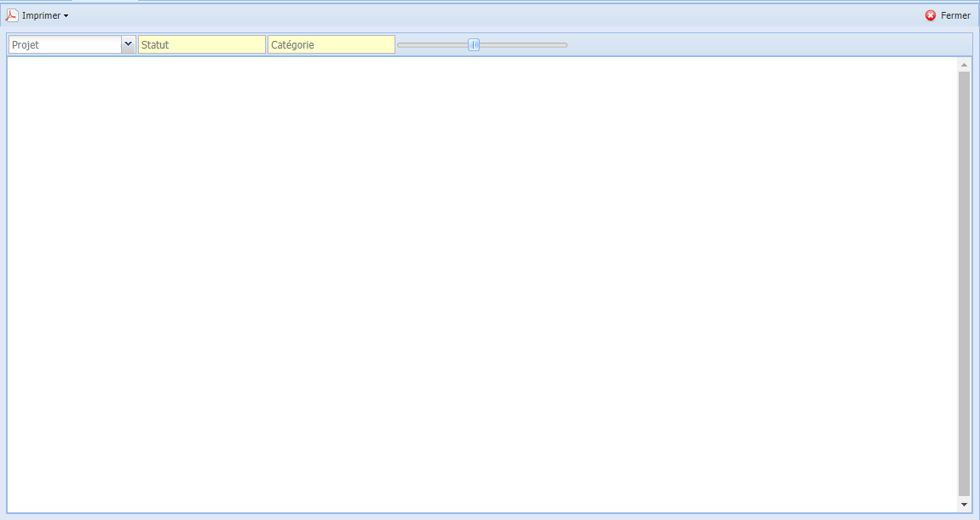Viewport: 980px width, 520px height.
Task: Click slider track midway left of the handle
Action: click(x=435, y=44)
